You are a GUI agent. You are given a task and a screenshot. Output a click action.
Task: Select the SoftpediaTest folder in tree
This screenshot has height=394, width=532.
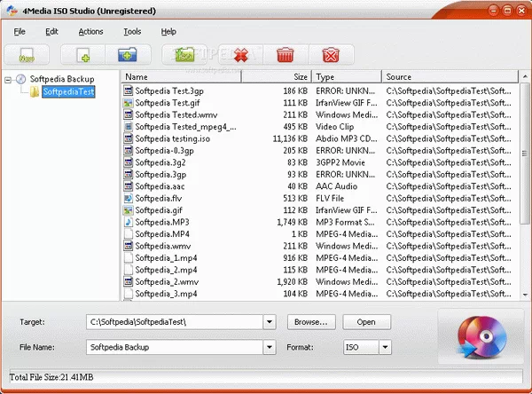68,91
